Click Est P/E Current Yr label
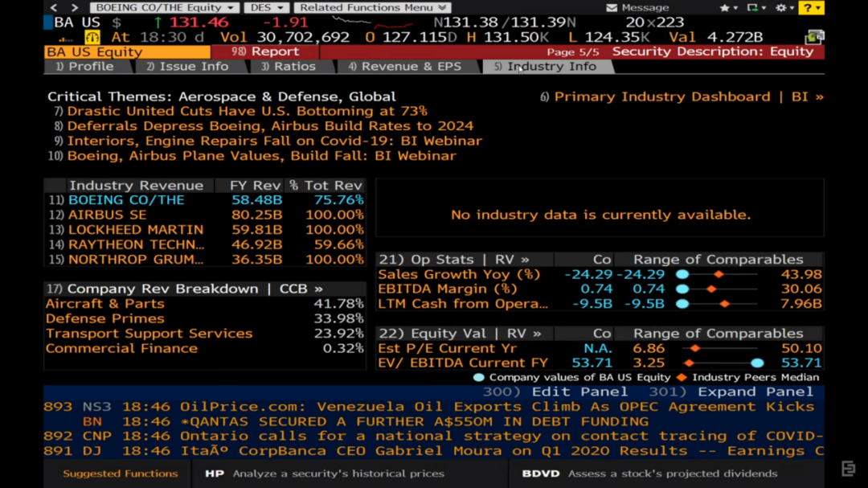The height and width of the screenshot is (488, 868). (x=448, y=349)
